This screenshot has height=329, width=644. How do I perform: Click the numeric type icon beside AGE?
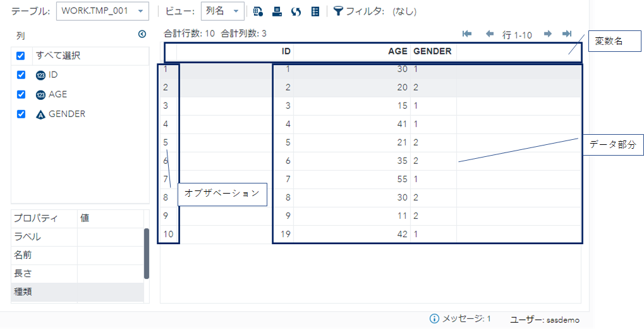point(40,95)
